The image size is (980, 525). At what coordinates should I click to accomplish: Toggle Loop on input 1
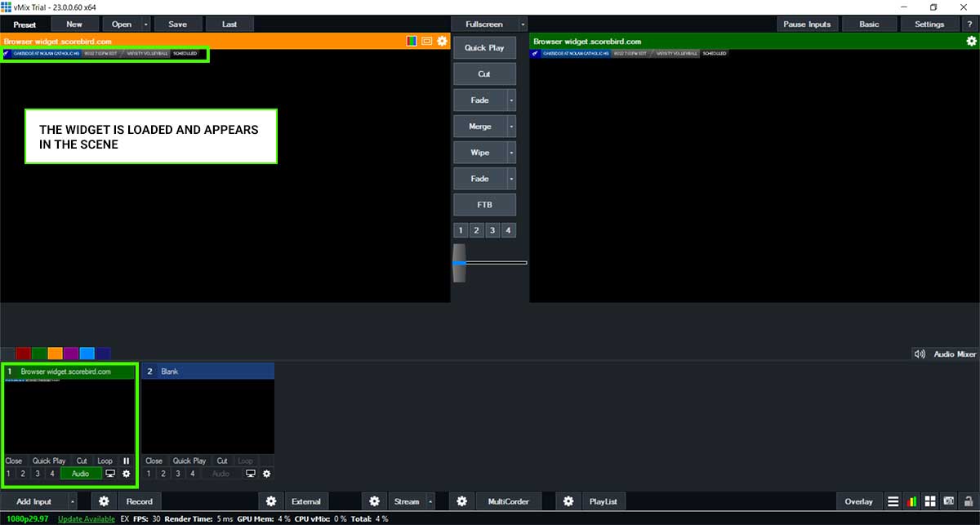(105, 460)
